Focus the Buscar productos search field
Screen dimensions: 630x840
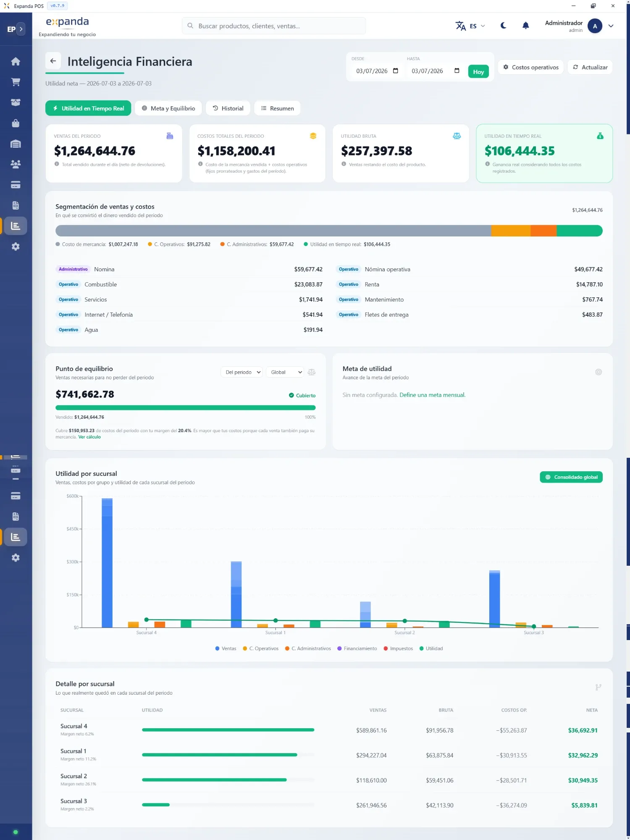click(x=274, y=26)
